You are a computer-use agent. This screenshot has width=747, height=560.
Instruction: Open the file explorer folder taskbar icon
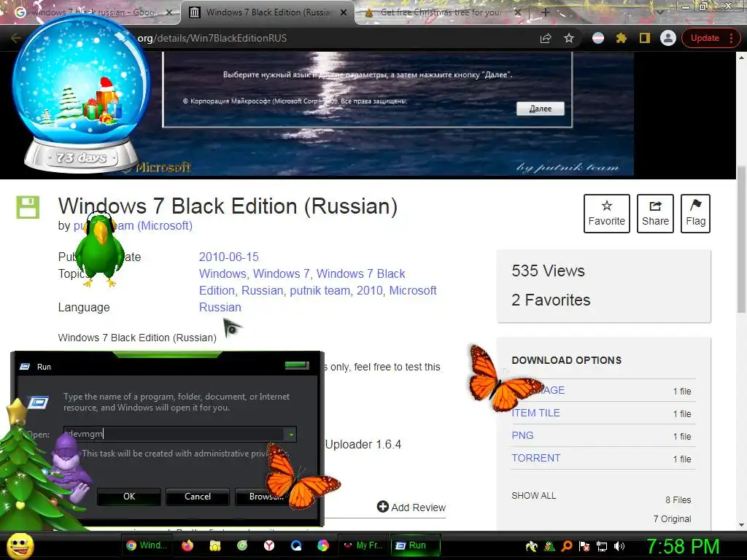[215, 545]
